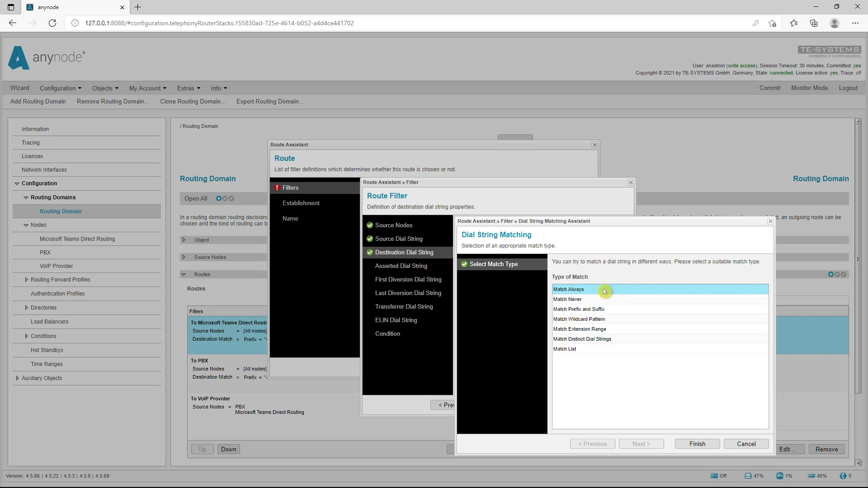Switch to Monitor Mode
This screenshot has height=488, width=868.
[809, 88]
